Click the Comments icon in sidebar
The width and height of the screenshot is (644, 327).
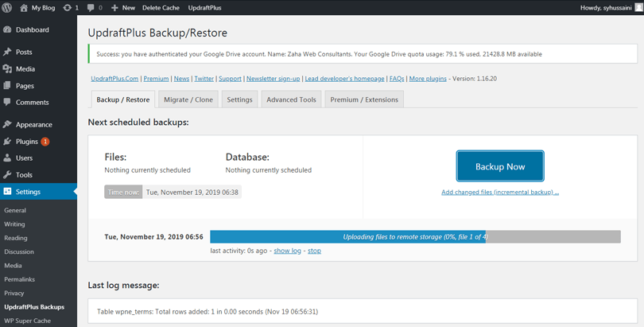(7, 102)
